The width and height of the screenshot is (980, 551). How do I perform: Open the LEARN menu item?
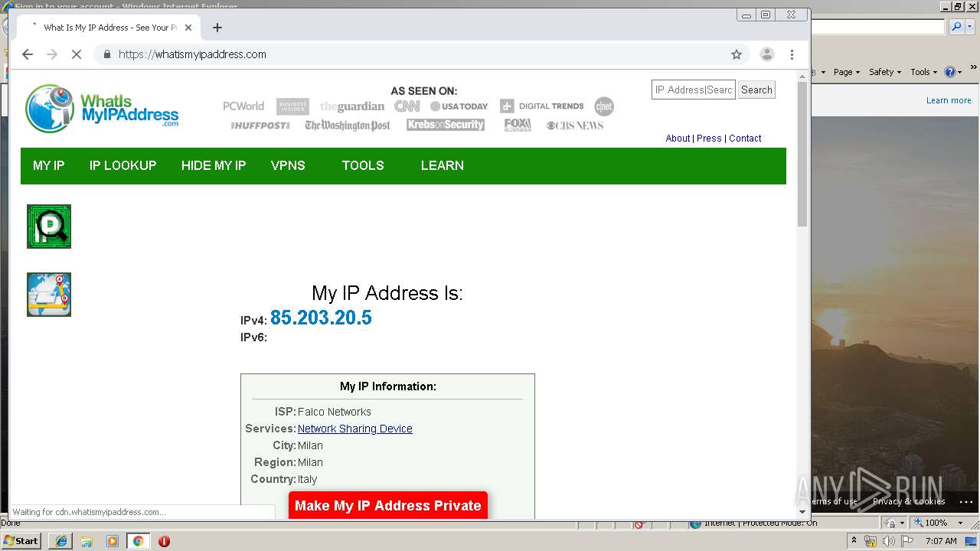point(443,165)
